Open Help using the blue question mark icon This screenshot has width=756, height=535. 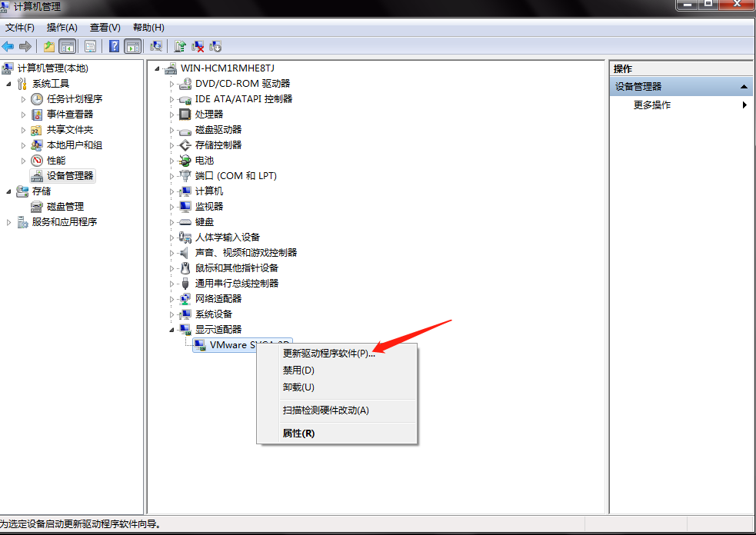click(x=112, y=46)
